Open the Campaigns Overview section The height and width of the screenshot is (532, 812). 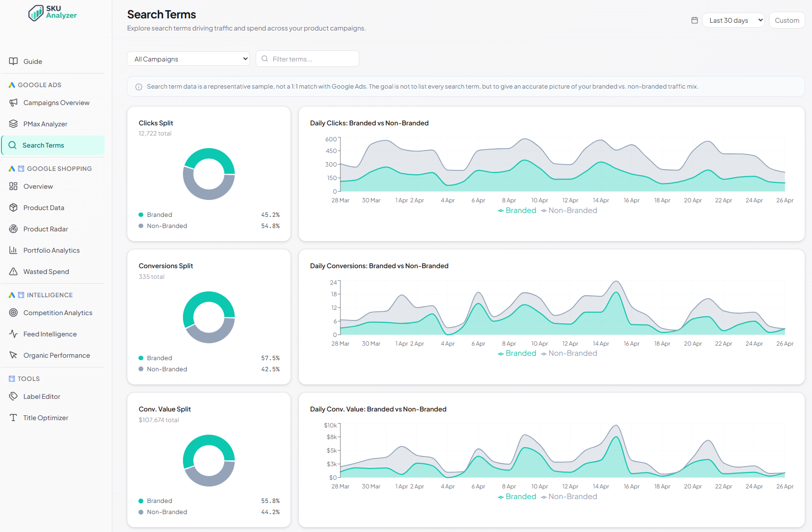[56, 103]
